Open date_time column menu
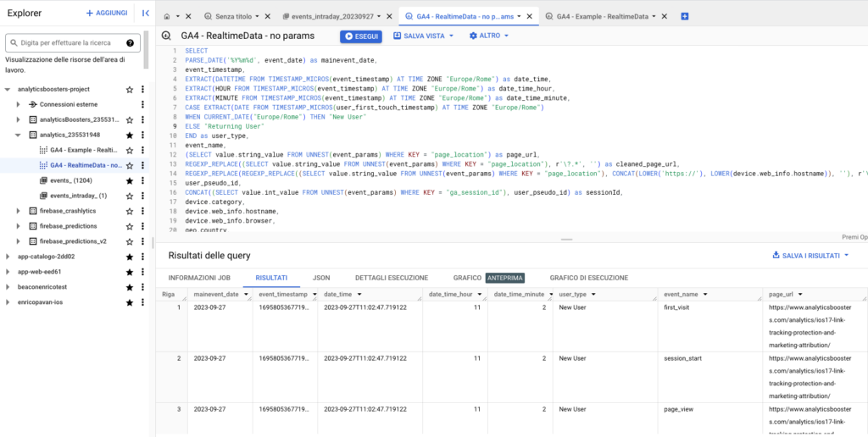The image size is (868, 437). (x=359, y=294)
